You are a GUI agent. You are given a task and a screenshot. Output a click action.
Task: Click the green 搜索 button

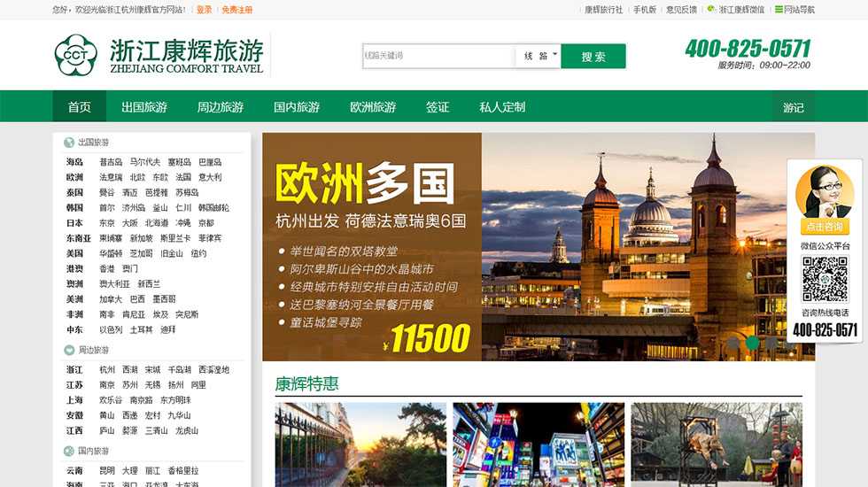coord(593,57)
